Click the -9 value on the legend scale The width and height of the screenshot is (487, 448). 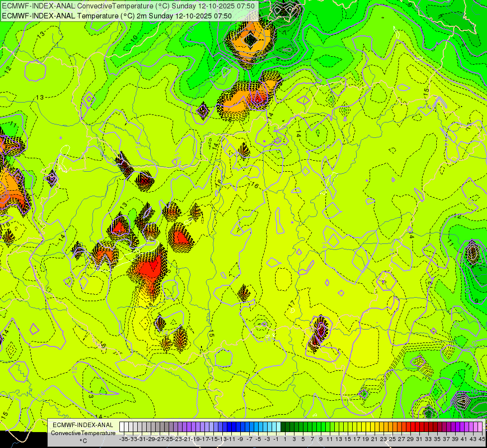click(x=240, y=440)
